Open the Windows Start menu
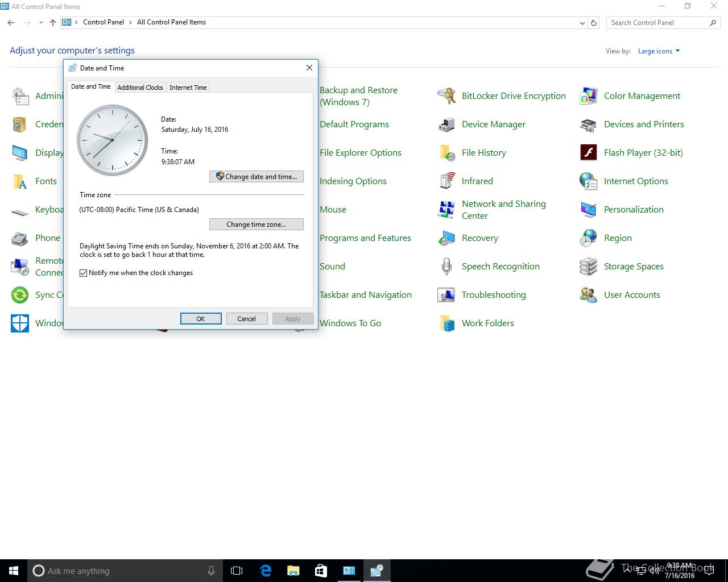This screenshot has width=728, height=582. point(14,571)
